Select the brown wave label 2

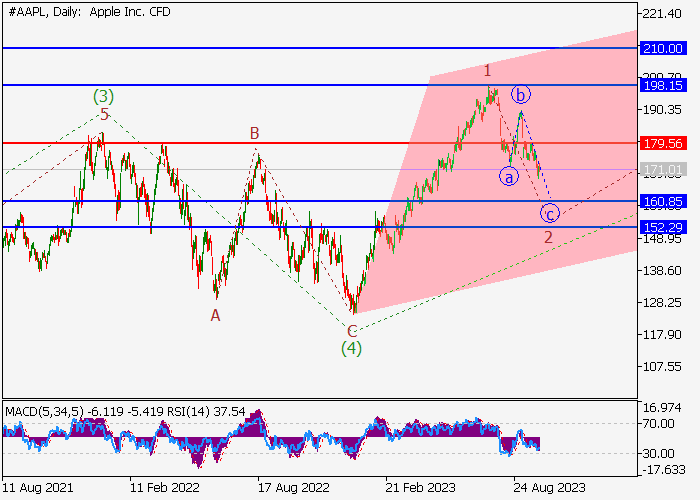[x=548, y=237]
